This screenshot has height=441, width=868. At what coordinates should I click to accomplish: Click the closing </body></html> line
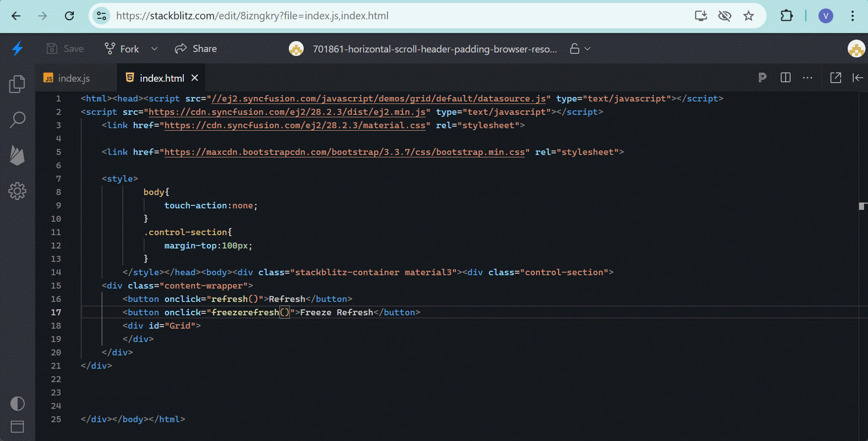click(x=133, y=419)
